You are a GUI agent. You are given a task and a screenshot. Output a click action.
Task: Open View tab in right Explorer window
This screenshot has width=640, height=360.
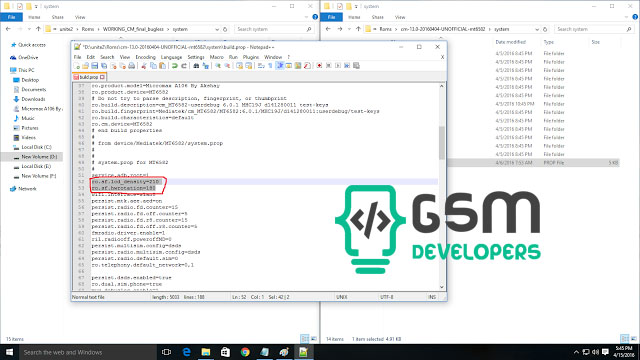[x=400, y=17]
